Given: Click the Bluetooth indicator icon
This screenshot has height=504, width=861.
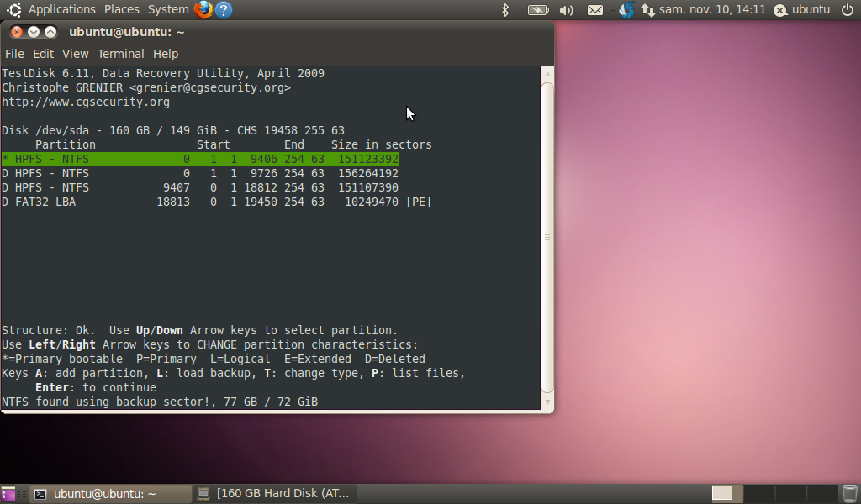Looking at the screenshot, I should [x=505, y=10].
